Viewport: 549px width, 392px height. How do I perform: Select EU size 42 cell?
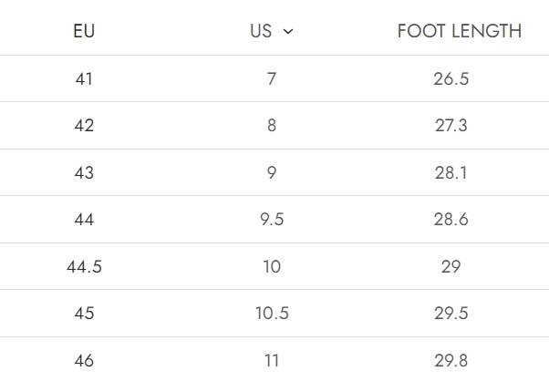click(84, 126)
